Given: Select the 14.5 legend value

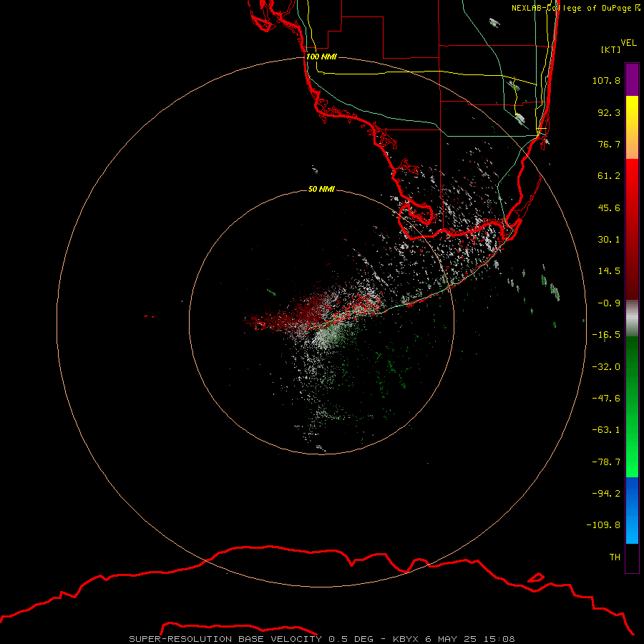Looking at the screenshot, I should point(609,271).
